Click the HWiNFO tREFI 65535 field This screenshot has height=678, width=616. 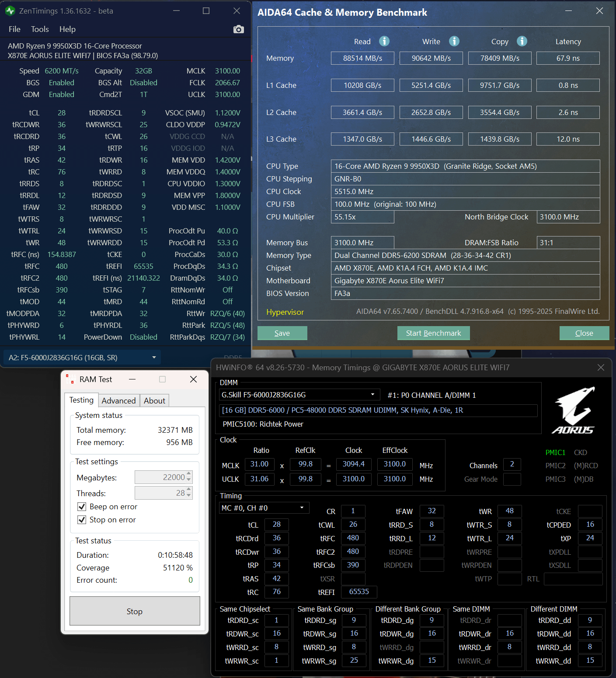[x=359, y=592]
